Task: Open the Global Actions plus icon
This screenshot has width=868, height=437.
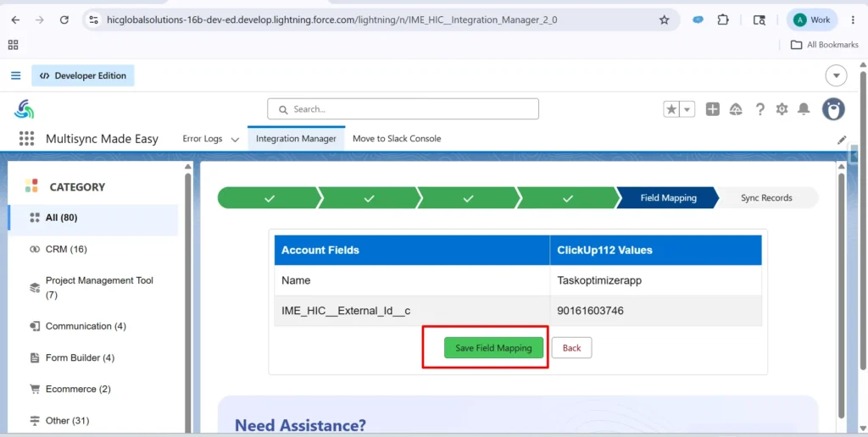Action: [x=712, y=109]
